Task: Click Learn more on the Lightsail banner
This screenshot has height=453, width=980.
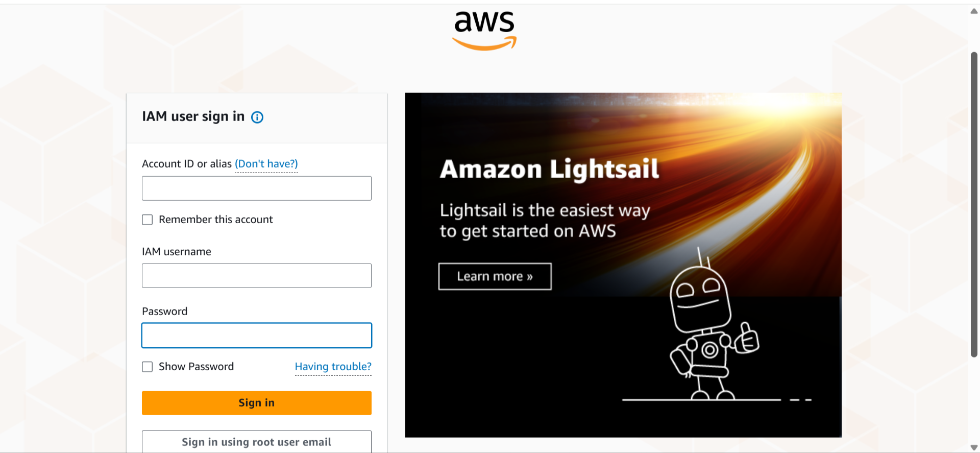Action: [x=495, y=276]
